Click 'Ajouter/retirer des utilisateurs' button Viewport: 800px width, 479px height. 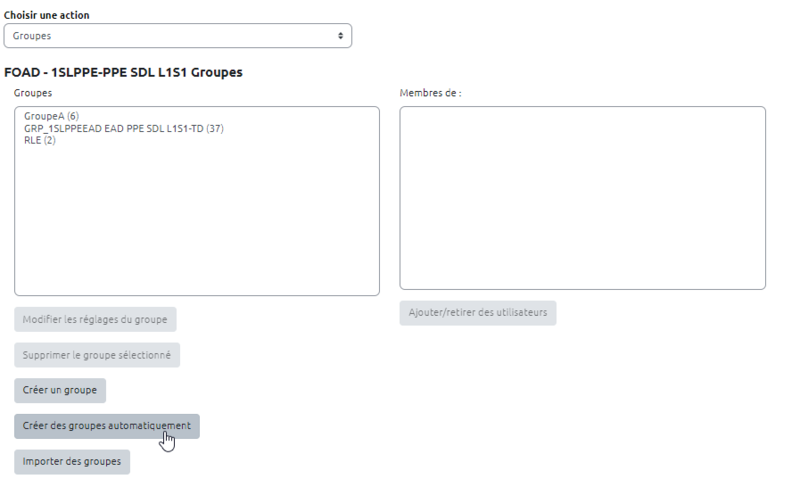478,313
